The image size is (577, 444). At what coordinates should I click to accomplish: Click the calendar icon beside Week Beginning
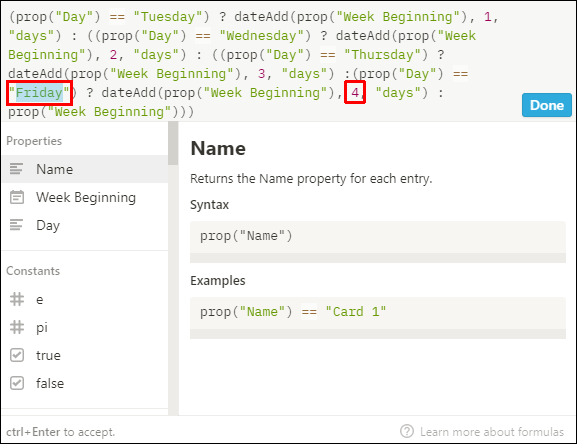[x=17, y=197]
